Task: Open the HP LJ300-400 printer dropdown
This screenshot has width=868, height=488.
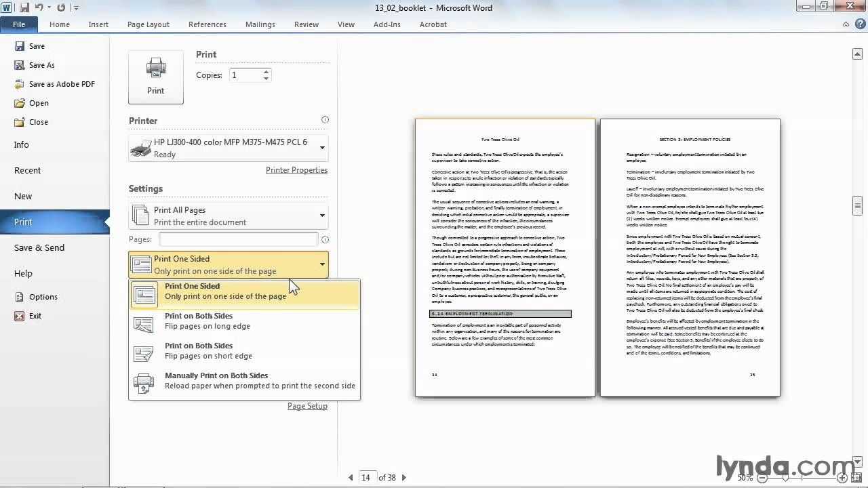Action: pyautogui.click(x=229, y=148)
